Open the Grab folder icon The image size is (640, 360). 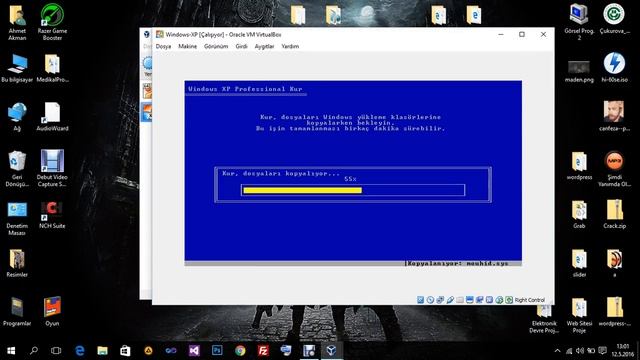pyautogui.click(x=579, y=214)
